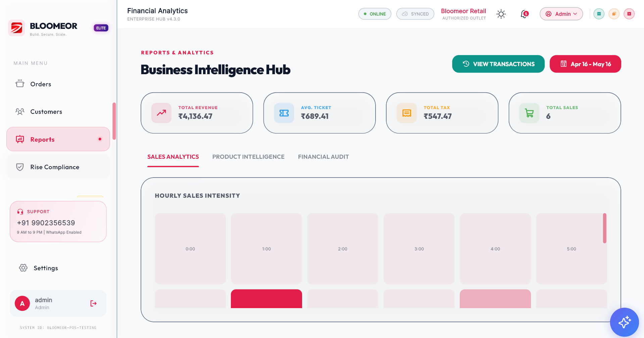Click the Rise Compliance shield icon
This screenshot has height=338, width=644.
point(20,167)
